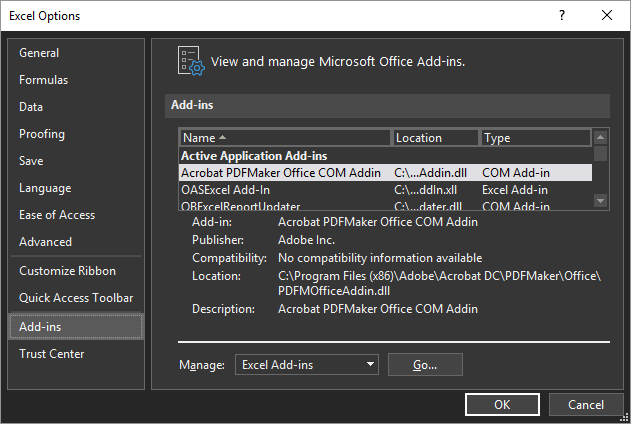Viewport: 631px width, 424px height.
Task: Select the Trust Center category
Action: [x=52, y=354]
